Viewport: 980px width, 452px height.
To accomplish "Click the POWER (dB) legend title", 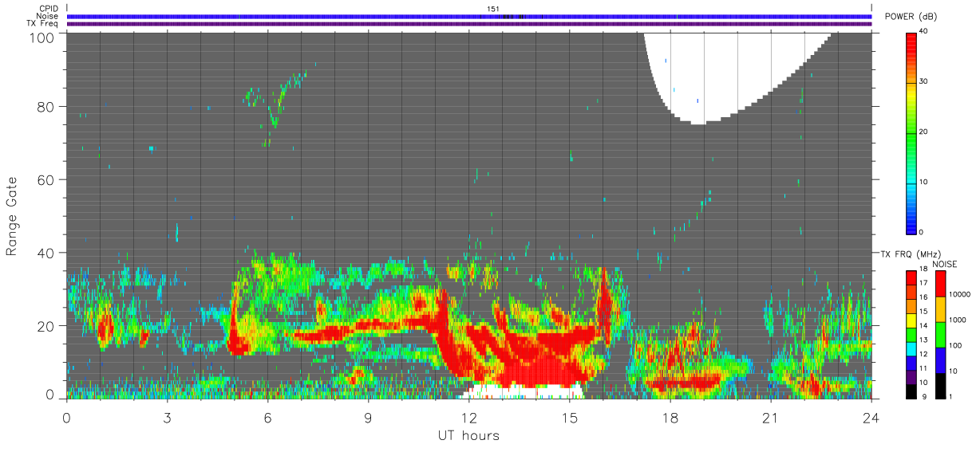I will pyautogui.click(x=911, y=17).
